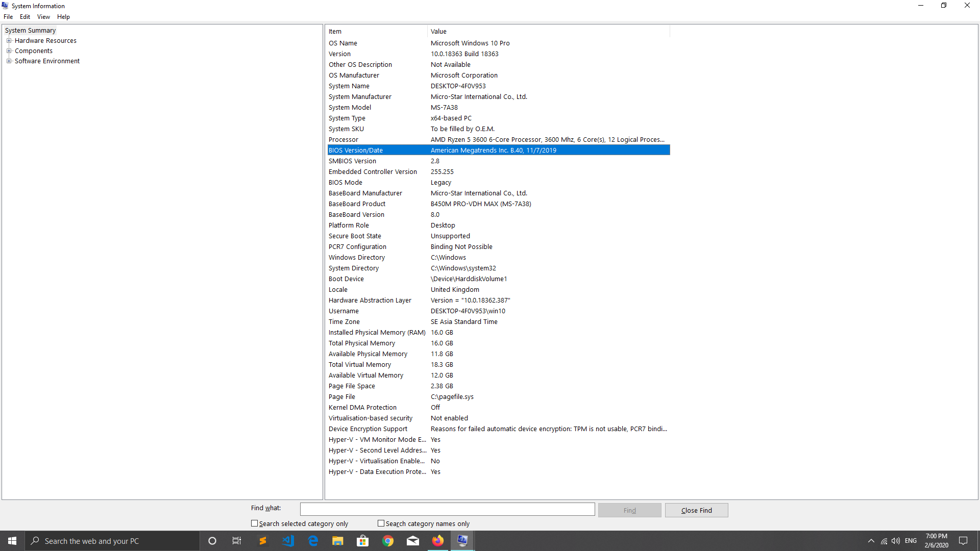This screenshot has height=551, width=980.
Task: Click the Cortana circle icon in taskbar
Action: point(212,541)
